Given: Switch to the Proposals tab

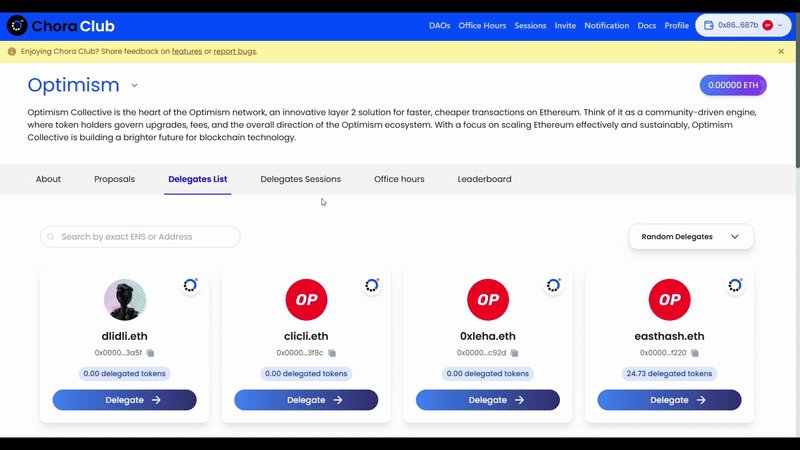Looking at the screenshot, I should point(114,179).
